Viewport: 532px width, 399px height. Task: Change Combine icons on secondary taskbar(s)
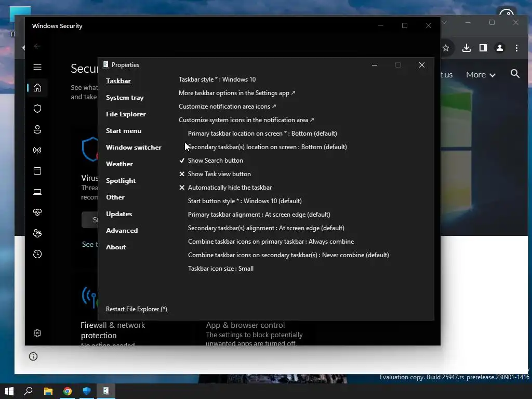(288, 255)
